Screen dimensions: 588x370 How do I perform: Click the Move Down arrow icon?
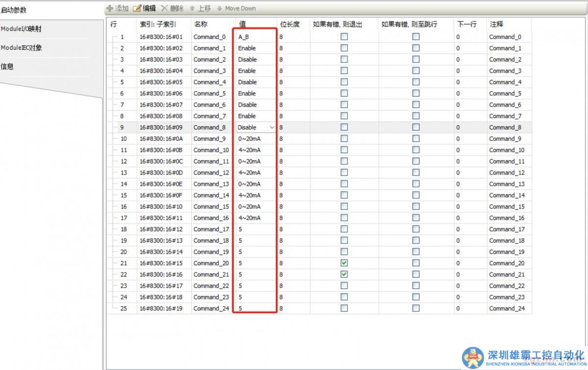220,8
